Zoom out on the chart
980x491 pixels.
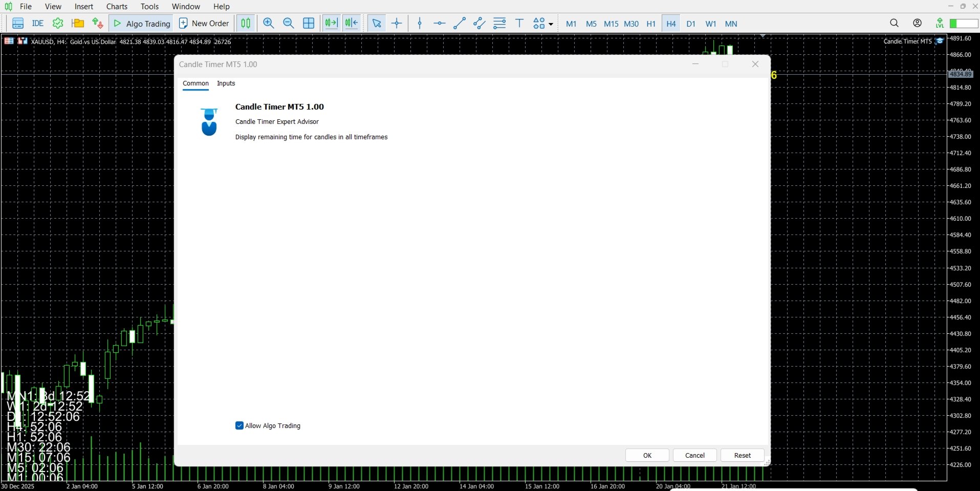tap(289, 24)
